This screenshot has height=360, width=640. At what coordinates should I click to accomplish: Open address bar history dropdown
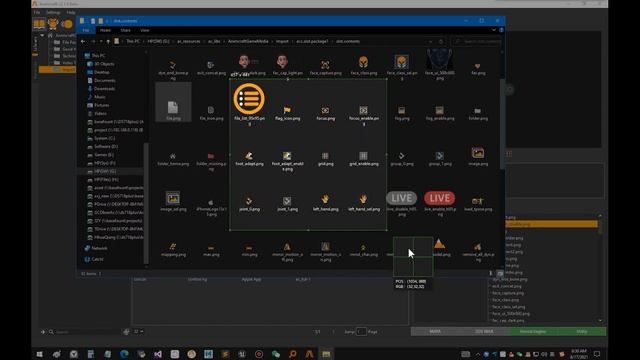pyautogui.click(x=430, y=41)
